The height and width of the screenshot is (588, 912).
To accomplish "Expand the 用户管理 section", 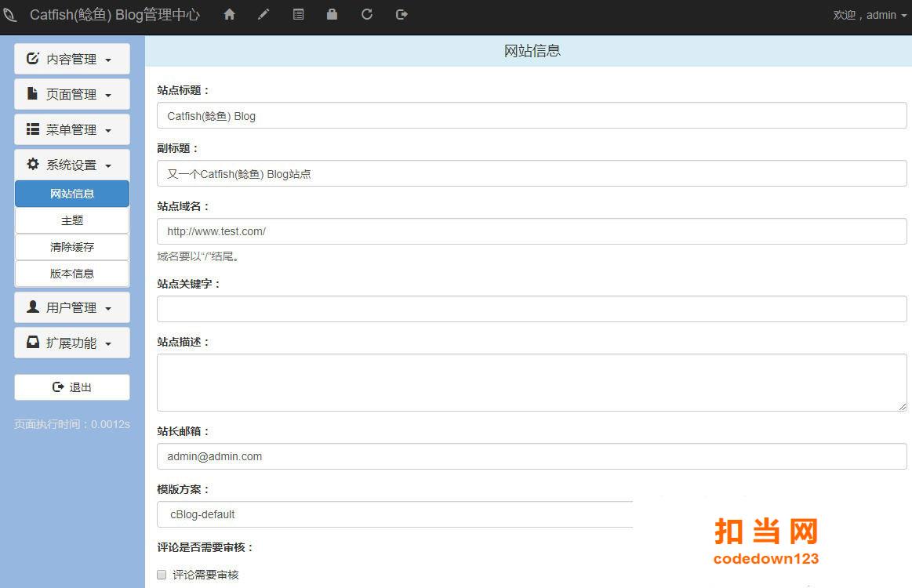I will (x=72, y=307).
